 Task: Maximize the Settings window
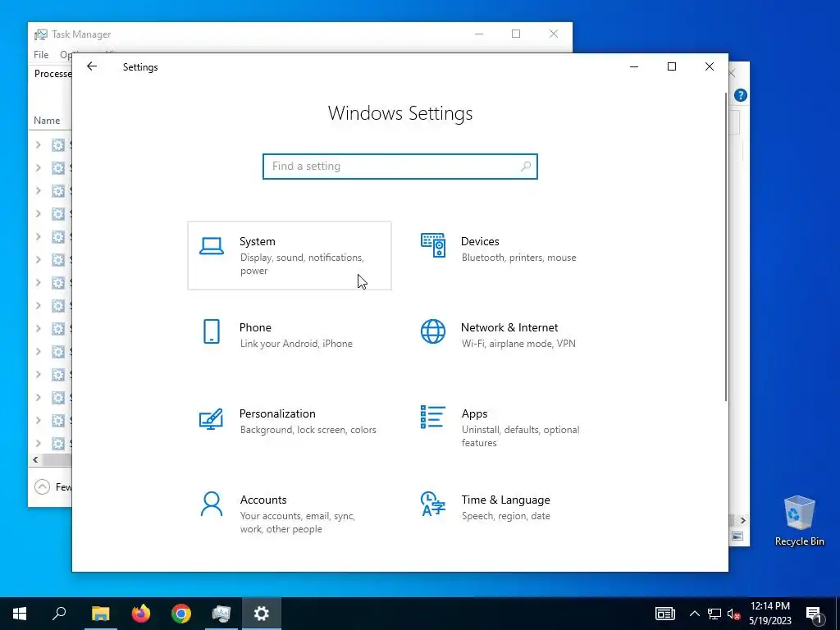[x=671, y=66]
